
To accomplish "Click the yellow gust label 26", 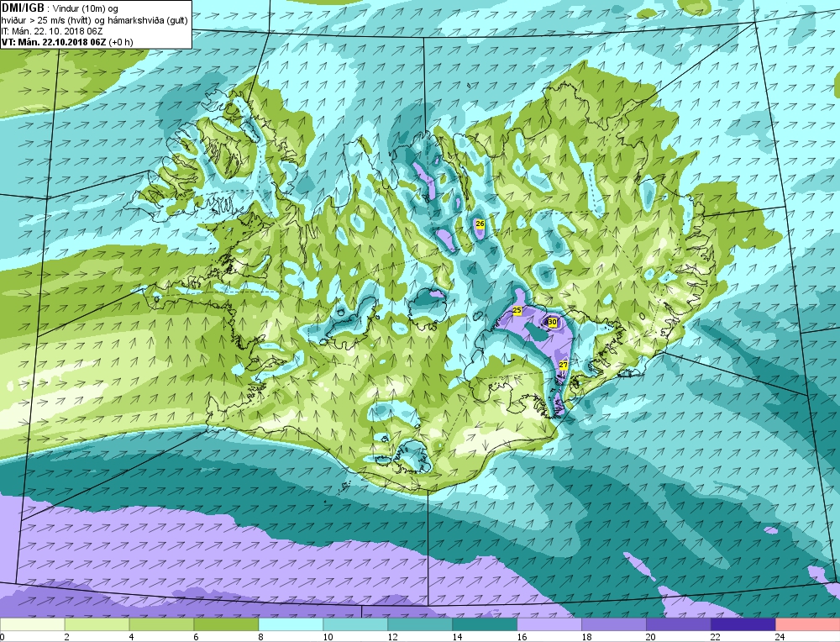I will click(x=480, y=224).
